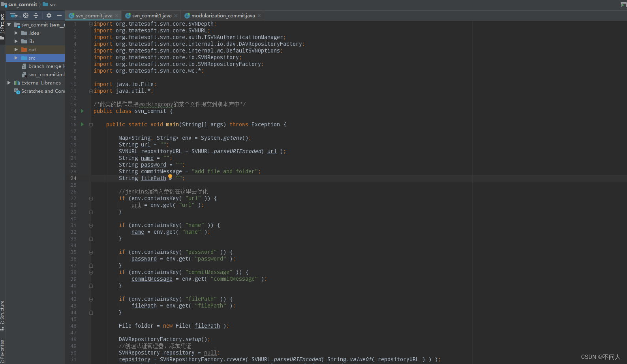Fold the if commitMessage block at line 38
The height and width of the screenshot is (364, 627).
coord(91,272)
